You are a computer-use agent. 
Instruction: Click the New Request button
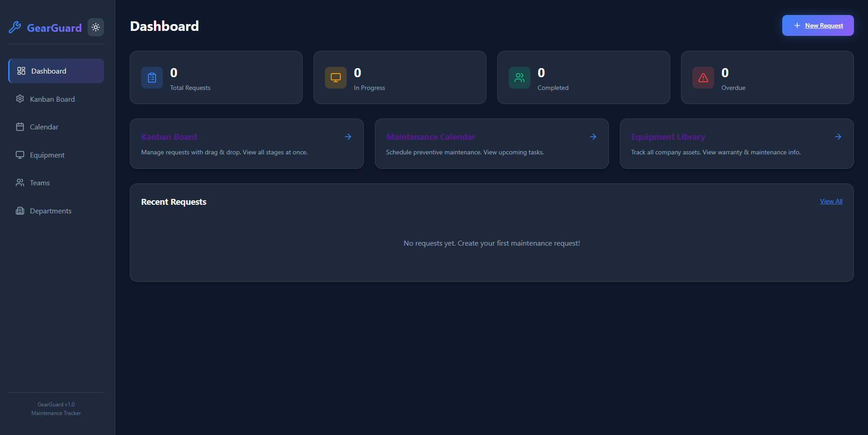pyautogui.click(x=818, y=25)
